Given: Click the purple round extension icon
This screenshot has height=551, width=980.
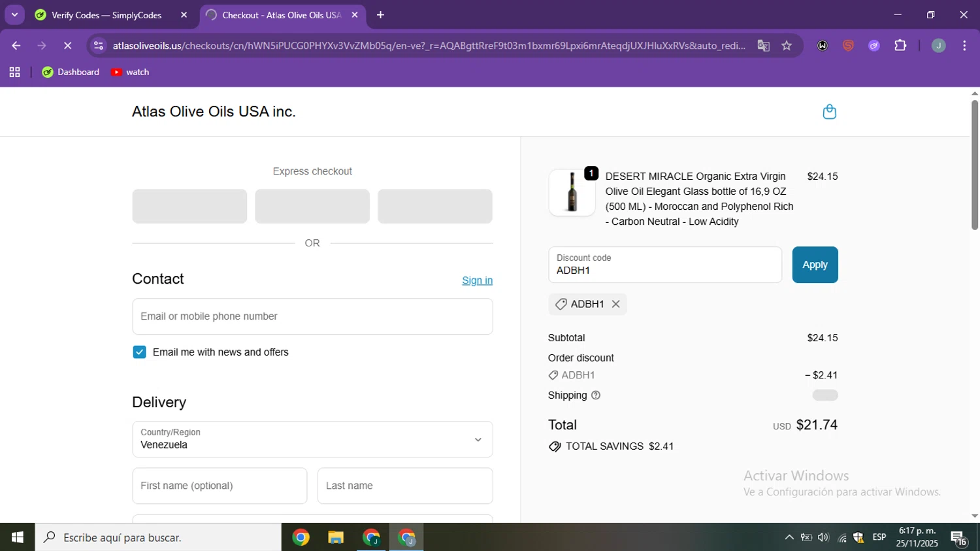Looking at the screenshot, I should coord(874,46).
